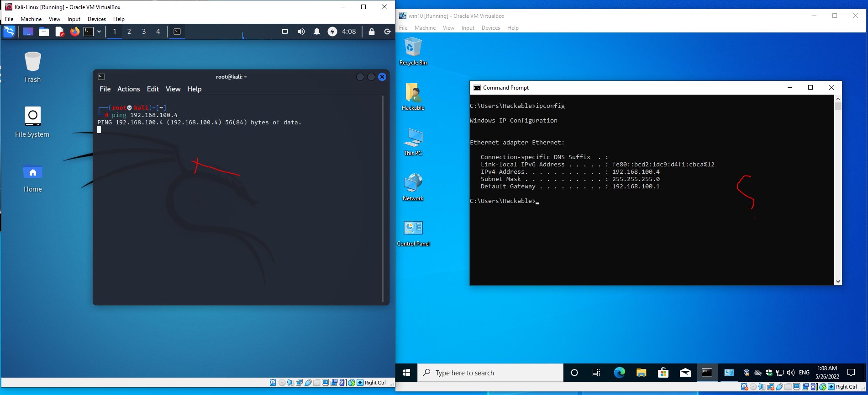Expand the terminal launcher dropdown arrow
This screenshot has width=868, height=395.
99,32
